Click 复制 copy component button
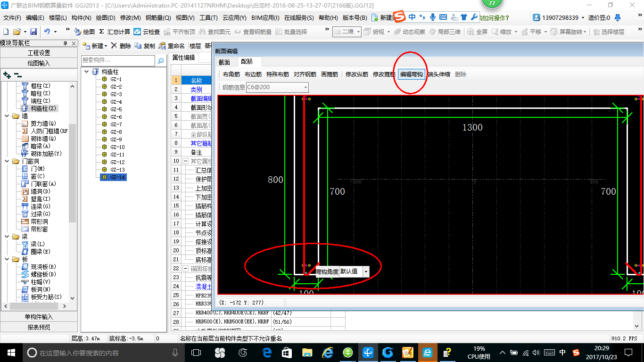Viewport: 644px width, 362px height. [x=145, y=46]
